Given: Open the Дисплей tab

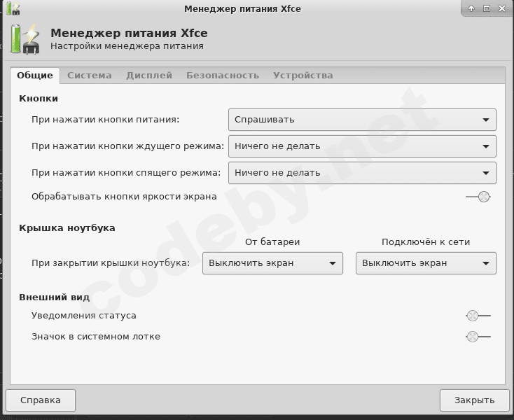Looking at the screenshot, I should (149, 76).
